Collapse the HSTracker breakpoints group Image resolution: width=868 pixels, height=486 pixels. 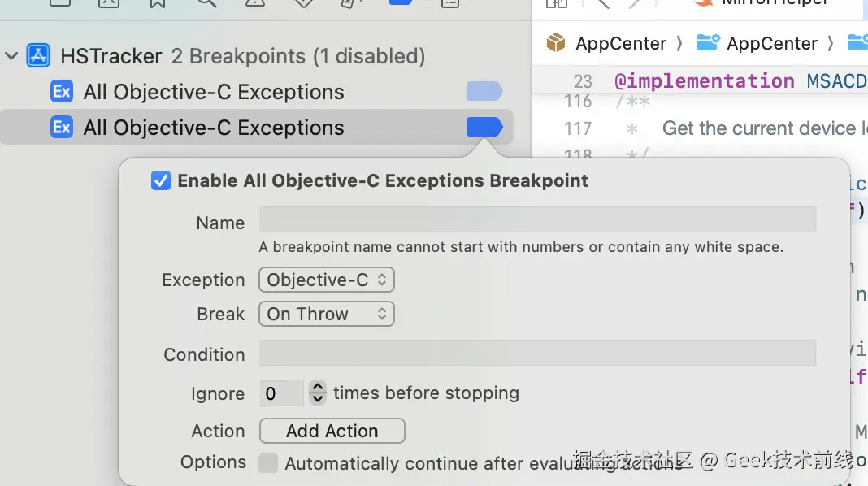coord(11,56)
